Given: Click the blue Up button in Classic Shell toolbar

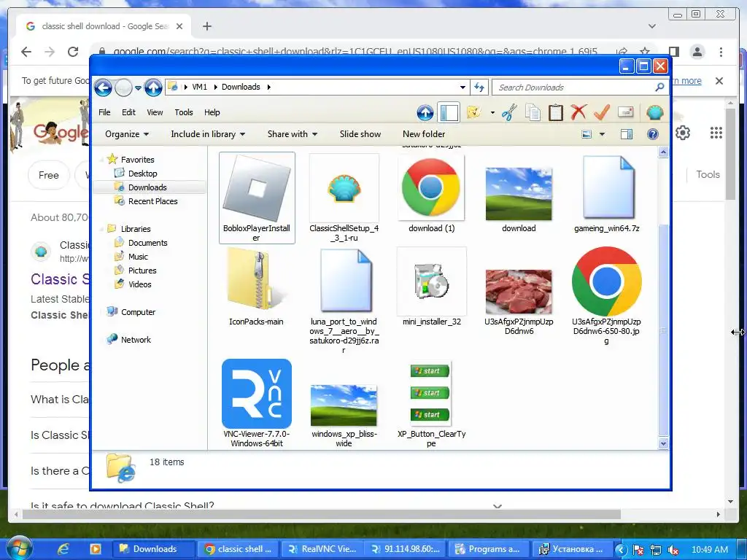Looking at the screenshot, I should click(x=425, y=113).
